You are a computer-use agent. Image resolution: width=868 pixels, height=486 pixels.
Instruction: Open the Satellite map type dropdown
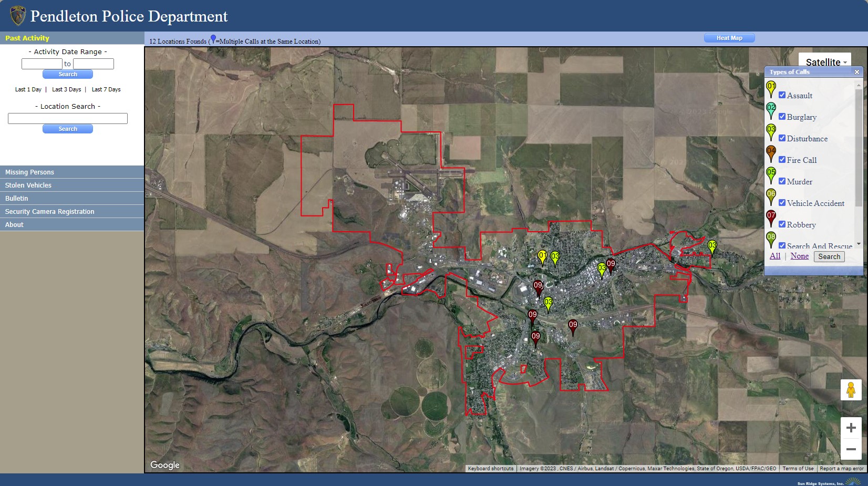[825, 62]
